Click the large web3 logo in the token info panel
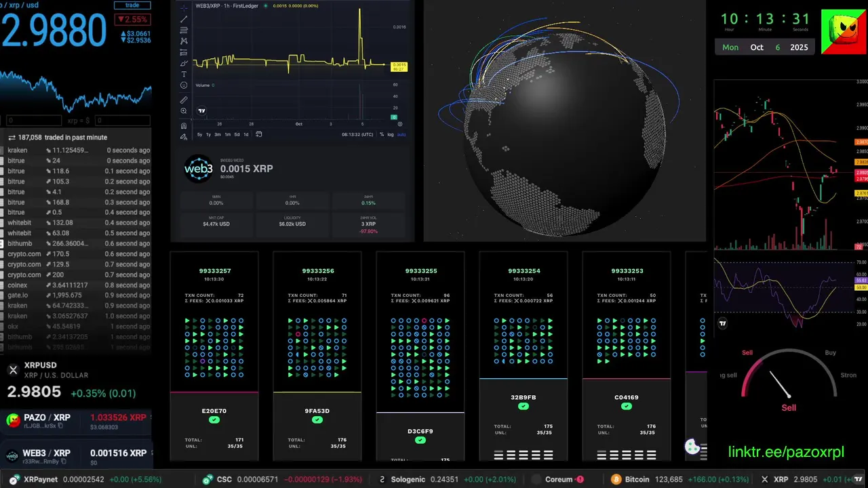This screenshot has height=488, width=868. pyautogui.click(x=199, y=169)
